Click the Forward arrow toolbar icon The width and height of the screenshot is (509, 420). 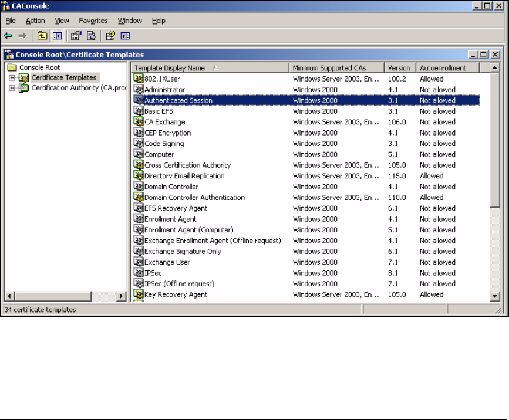click(22, 36)
